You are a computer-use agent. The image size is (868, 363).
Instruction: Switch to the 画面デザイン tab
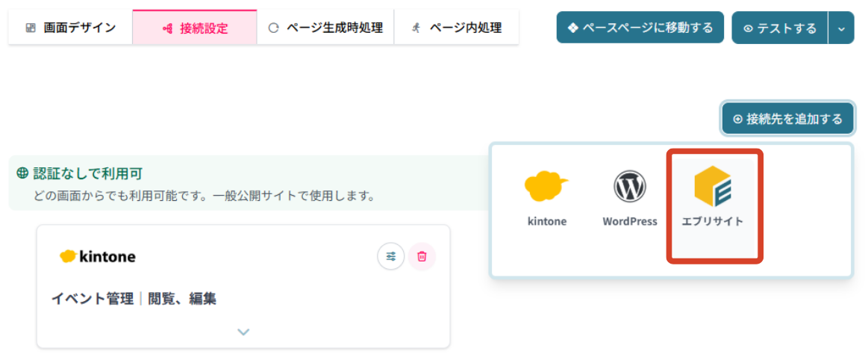[71, 28]
